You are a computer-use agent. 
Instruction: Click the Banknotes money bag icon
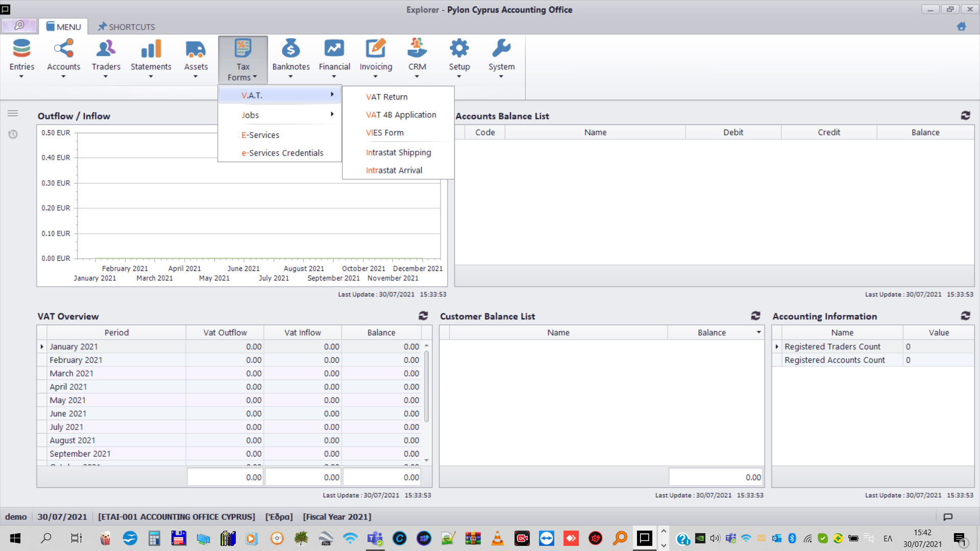(290, 49)
